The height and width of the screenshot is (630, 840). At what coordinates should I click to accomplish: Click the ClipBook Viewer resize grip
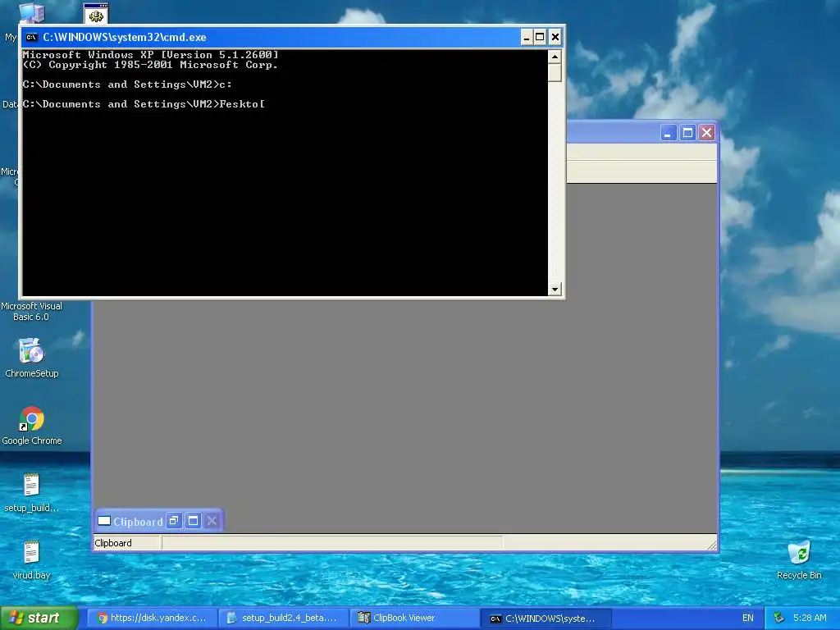click(x=712, y=545)
